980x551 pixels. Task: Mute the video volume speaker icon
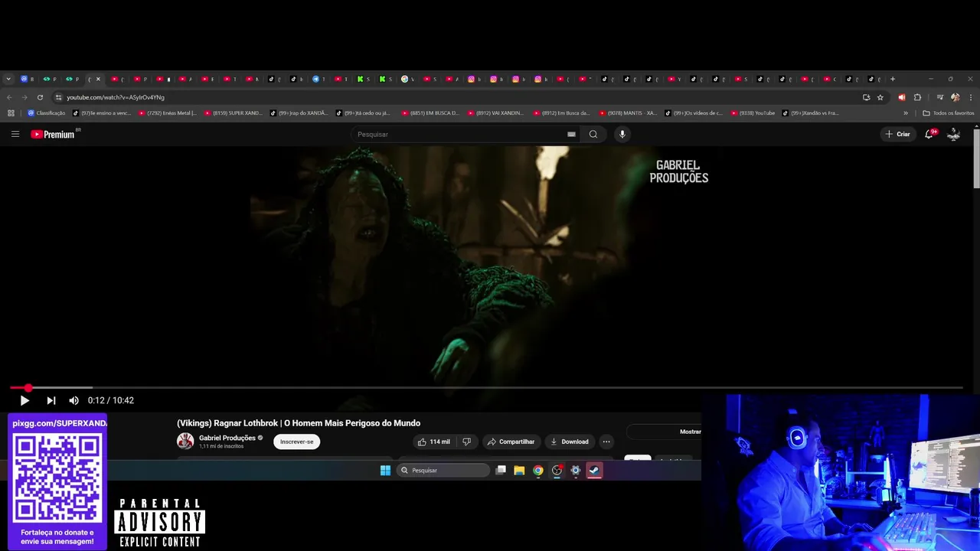[x=73, y=400]
